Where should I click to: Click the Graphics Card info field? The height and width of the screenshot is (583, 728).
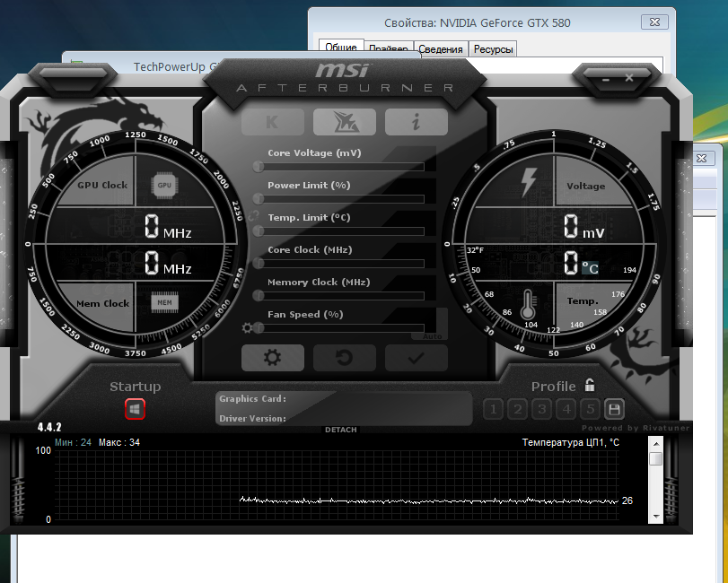(x=344, y=399)
